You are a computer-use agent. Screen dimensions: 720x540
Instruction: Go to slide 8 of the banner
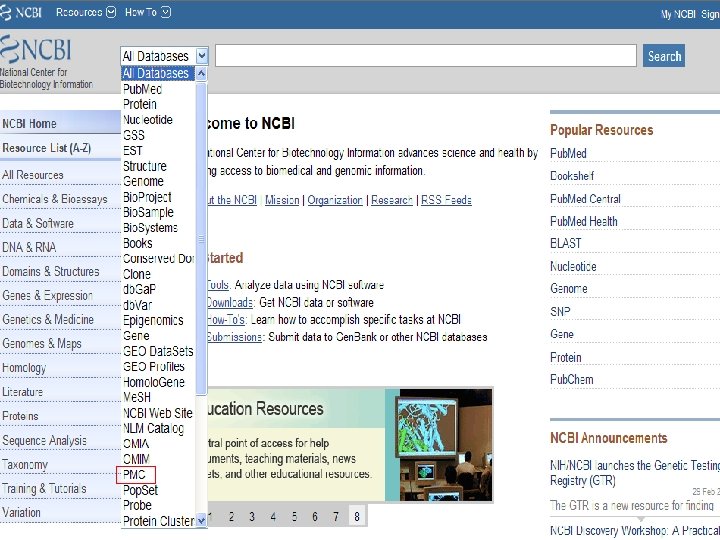click(x=357, y=516)
